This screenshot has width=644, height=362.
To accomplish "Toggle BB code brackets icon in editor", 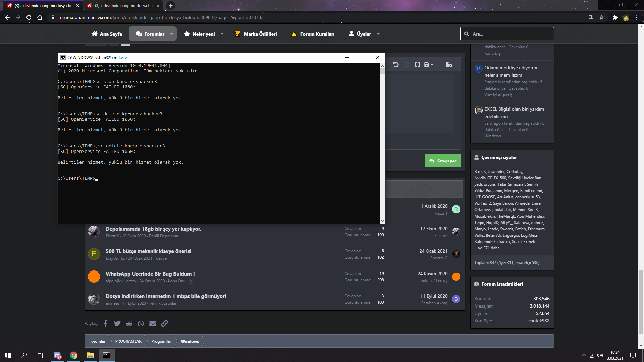I will click(x=417, y=65).
